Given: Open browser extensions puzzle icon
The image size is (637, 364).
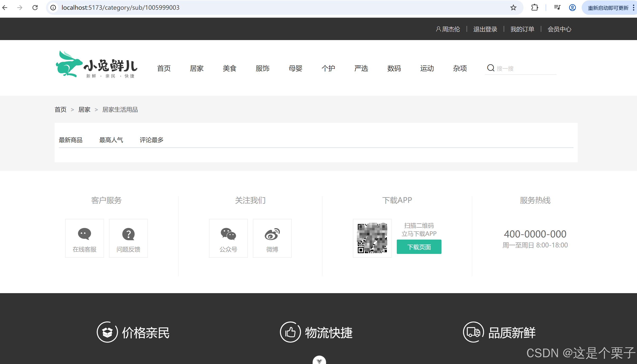Looking at the screenshot, I should (534, 8).
